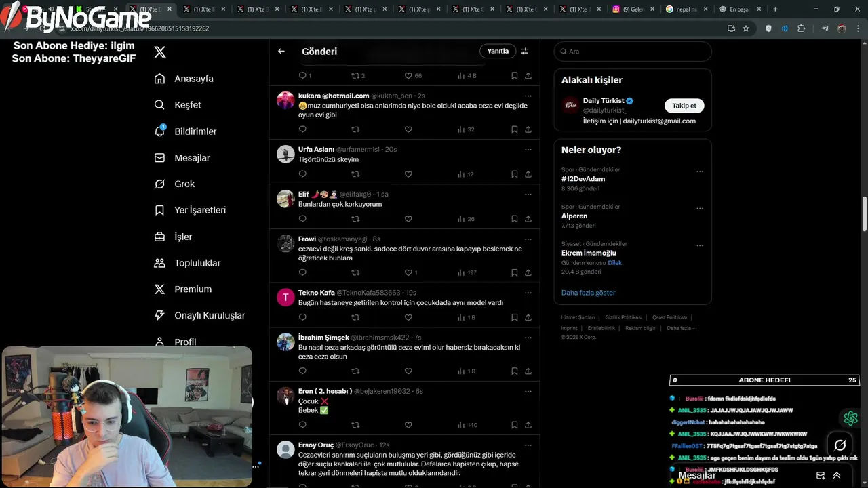Open Yer İşaretleri in the sidebar

click(190, 210)
